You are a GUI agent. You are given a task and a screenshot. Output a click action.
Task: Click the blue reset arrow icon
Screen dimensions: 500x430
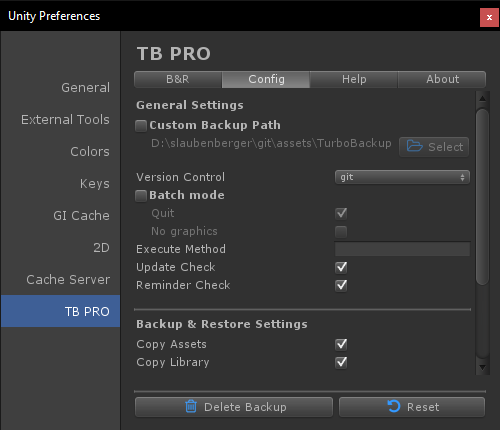click(x=394, y=406)
